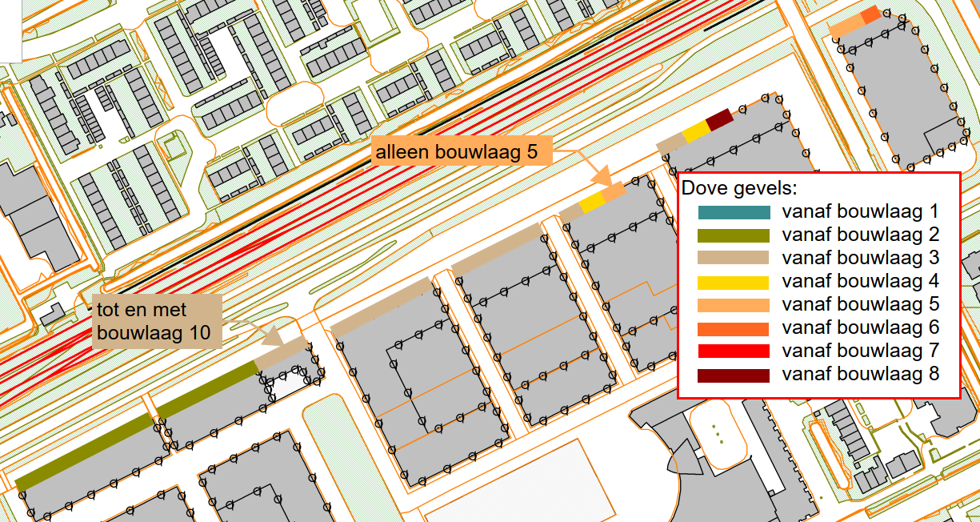Select the text 'vanaf bouwlaag 3'
This screenshot has height=522, width=980.
coord(861,259)
